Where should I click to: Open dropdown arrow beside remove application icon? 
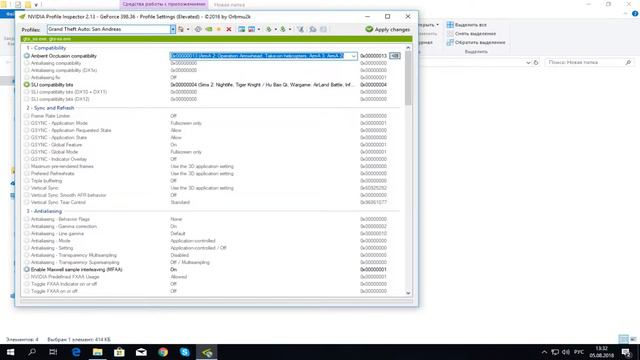click(259, 29)
